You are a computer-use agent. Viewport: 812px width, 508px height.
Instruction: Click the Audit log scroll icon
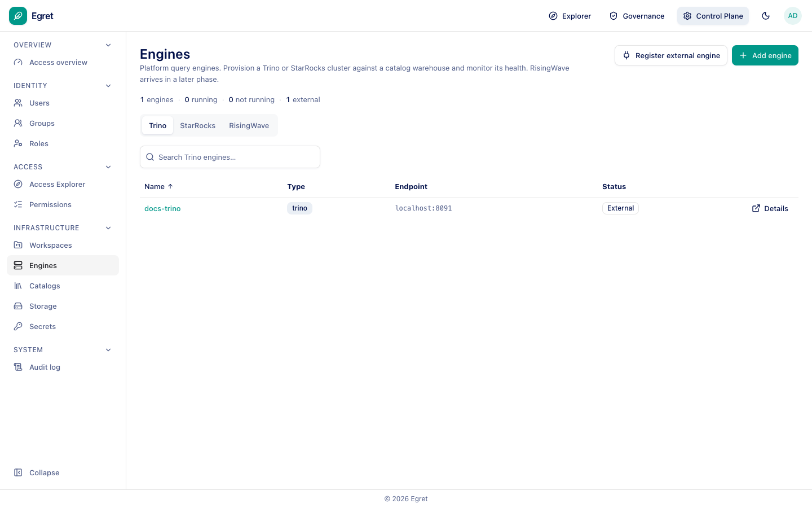coord(18,367)
